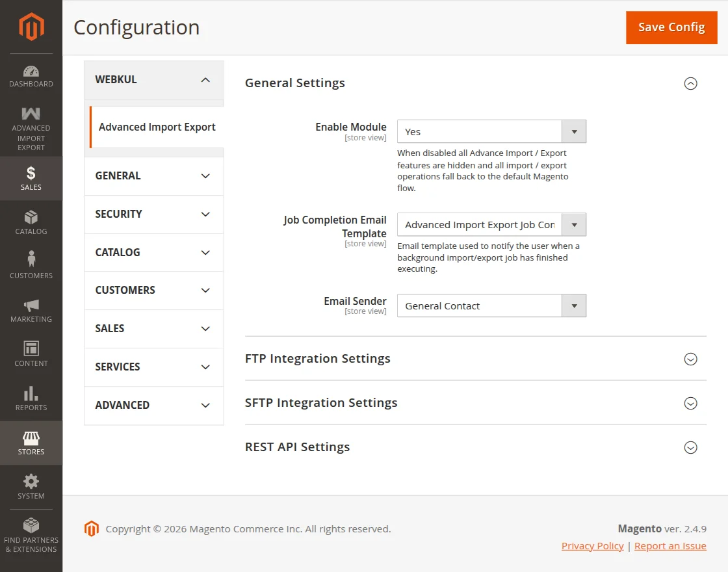Screen dimensions: 728x572
Task: Expand SFTP Integration Settings section
Action: pyautogui.click(x=690, y=403)
